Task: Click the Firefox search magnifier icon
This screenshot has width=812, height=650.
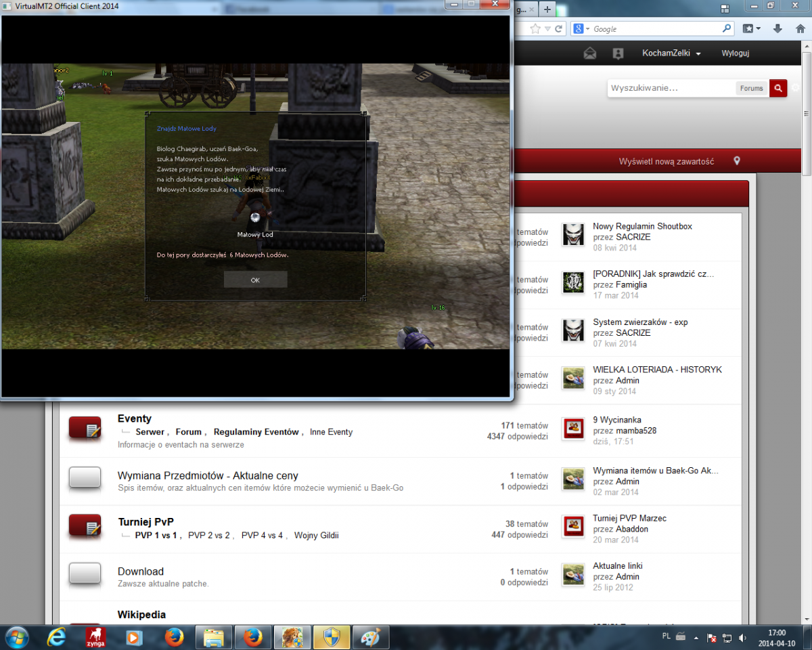Action: pyautogui.click(x=727, y=29)
